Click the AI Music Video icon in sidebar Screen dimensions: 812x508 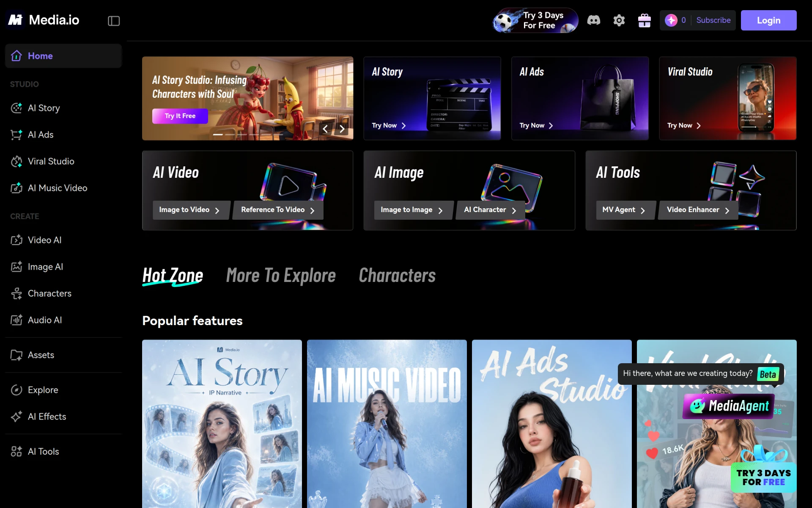(x=16, y=188)
